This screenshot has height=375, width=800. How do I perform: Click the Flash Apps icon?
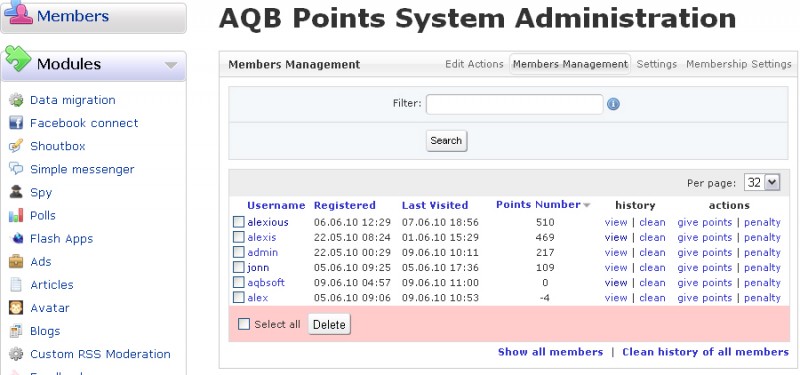tap(16, 238)
